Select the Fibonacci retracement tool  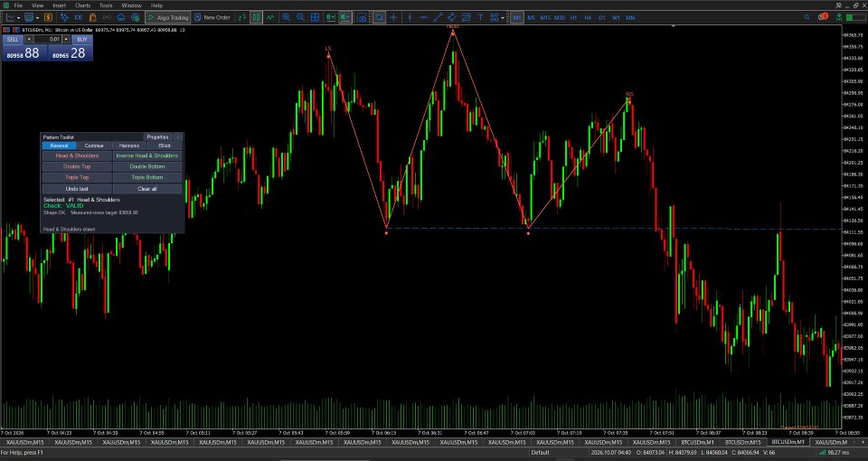coord(467,18)
